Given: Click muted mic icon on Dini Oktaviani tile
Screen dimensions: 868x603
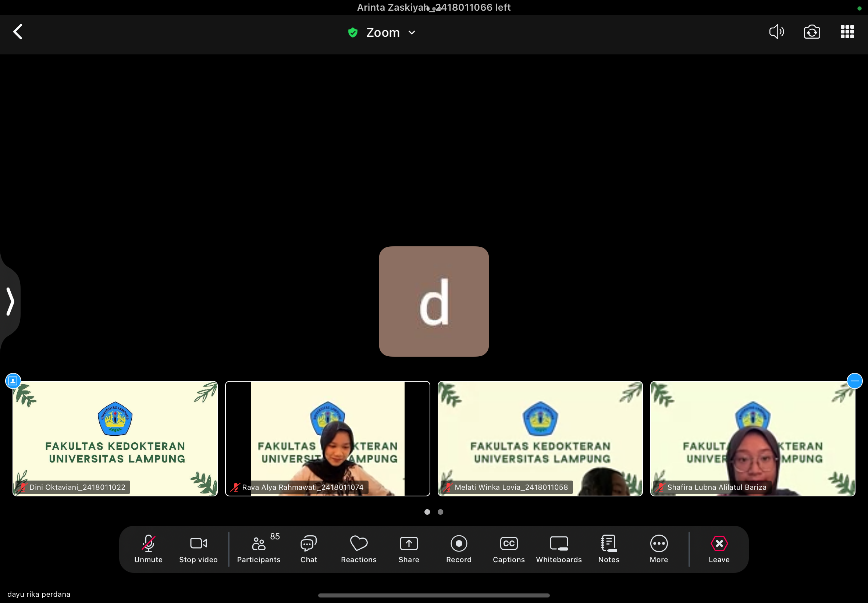Looking at the screenshot, I should point(22,487).
